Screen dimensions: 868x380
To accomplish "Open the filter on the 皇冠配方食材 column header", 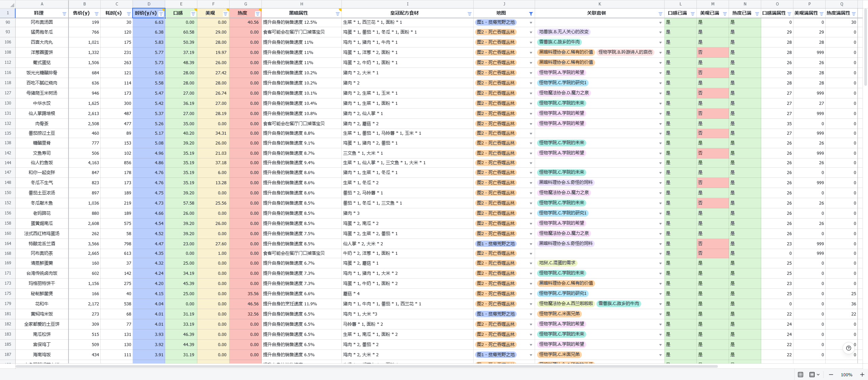I will [x=470, y=14].
